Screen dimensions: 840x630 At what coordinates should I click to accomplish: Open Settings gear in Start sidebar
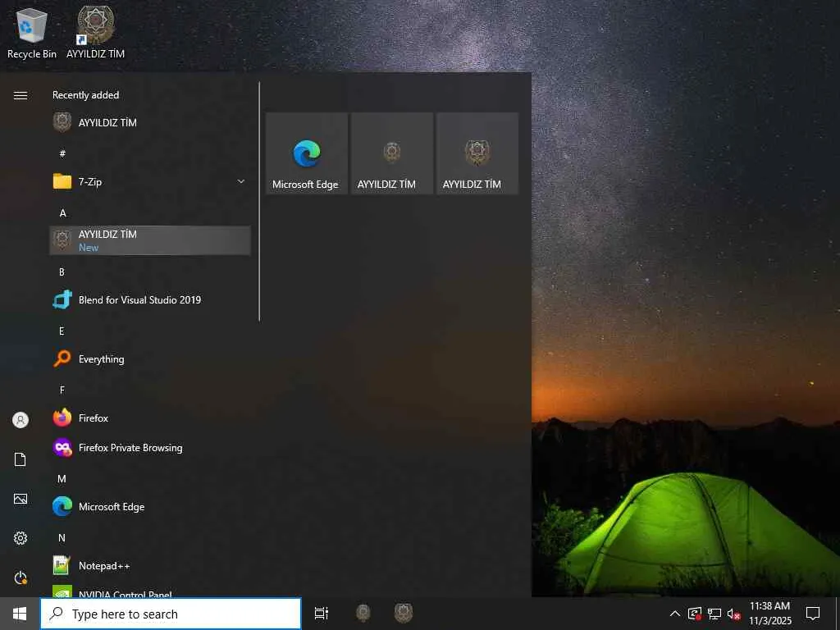coord(21,538)
